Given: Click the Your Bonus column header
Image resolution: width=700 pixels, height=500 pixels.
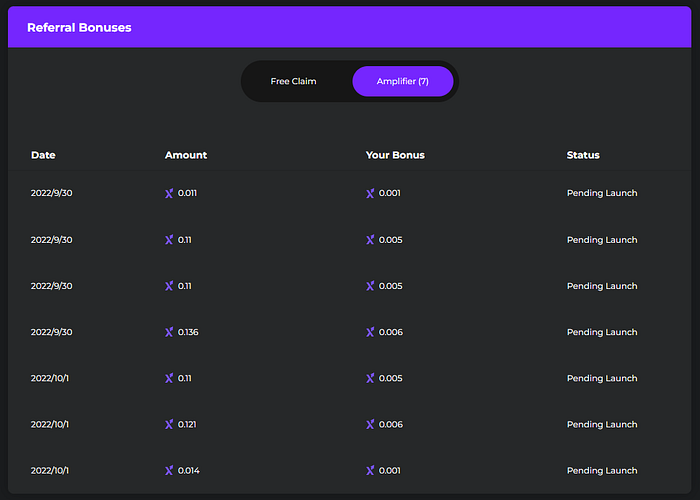Looking at the screenshot, I should point(395,155).
